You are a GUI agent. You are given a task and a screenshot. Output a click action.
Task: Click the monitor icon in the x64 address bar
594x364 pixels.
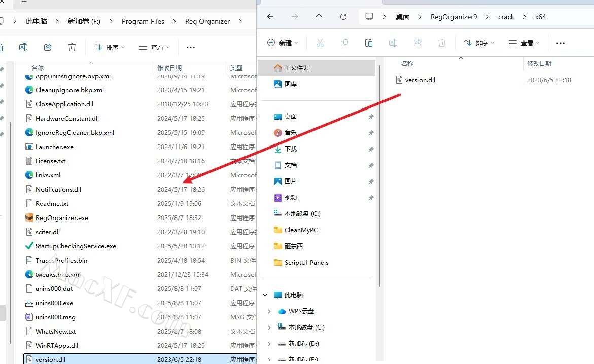369,17
